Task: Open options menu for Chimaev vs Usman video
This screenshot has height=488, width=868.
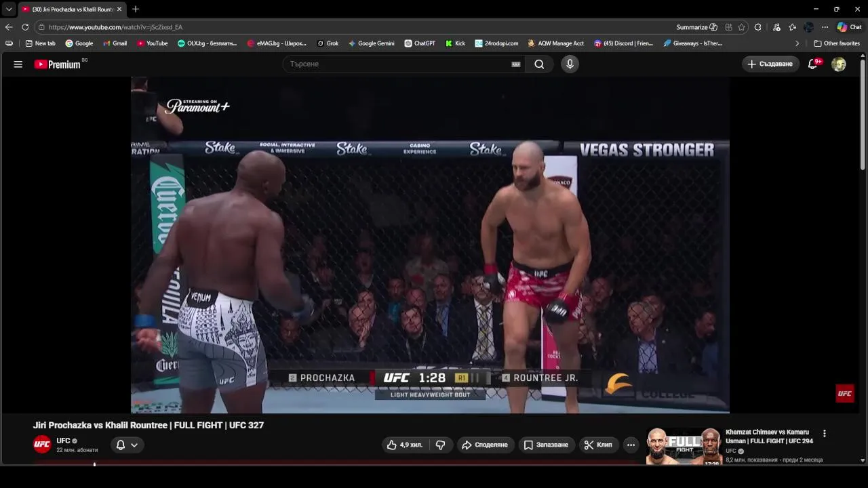Action: [825, 434]
